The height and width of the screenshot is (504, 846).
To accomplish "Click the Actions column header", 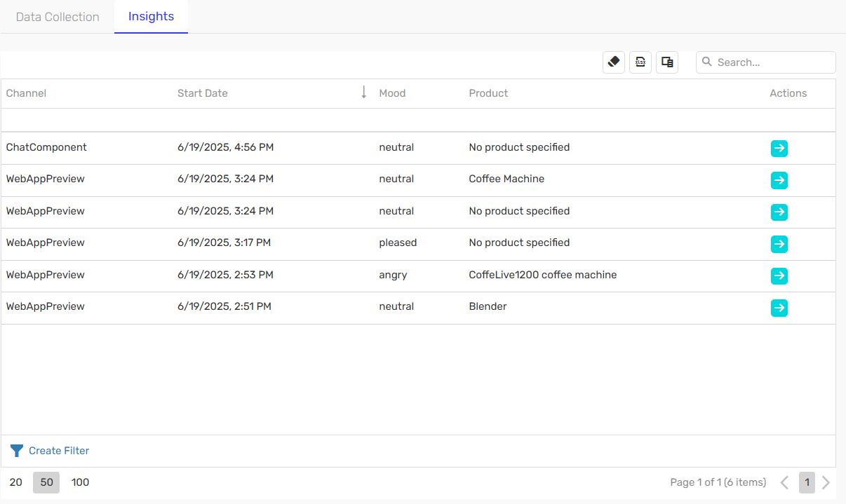I will [x=788, y=93].
